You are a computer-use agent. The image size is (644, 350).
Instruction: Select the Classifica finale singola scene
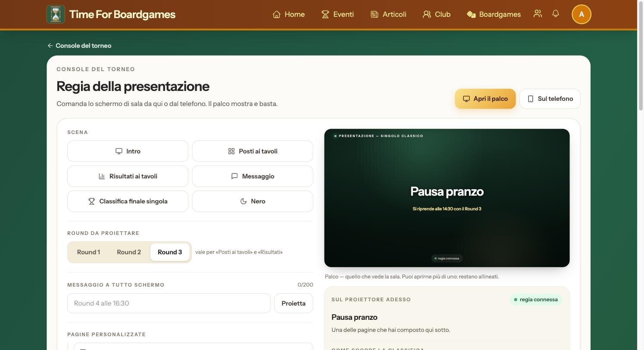pos(128,201)
